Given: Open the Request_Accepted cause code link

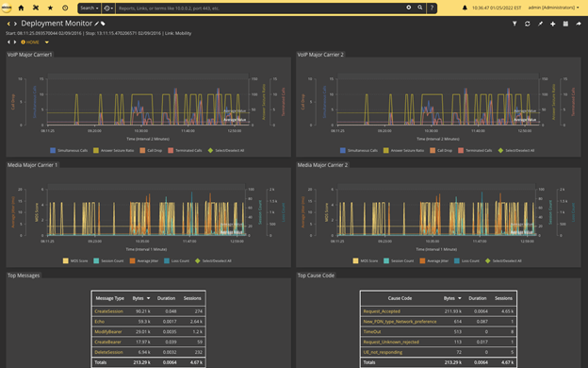Looking at the screenshot, I should (x=382, y=311).
